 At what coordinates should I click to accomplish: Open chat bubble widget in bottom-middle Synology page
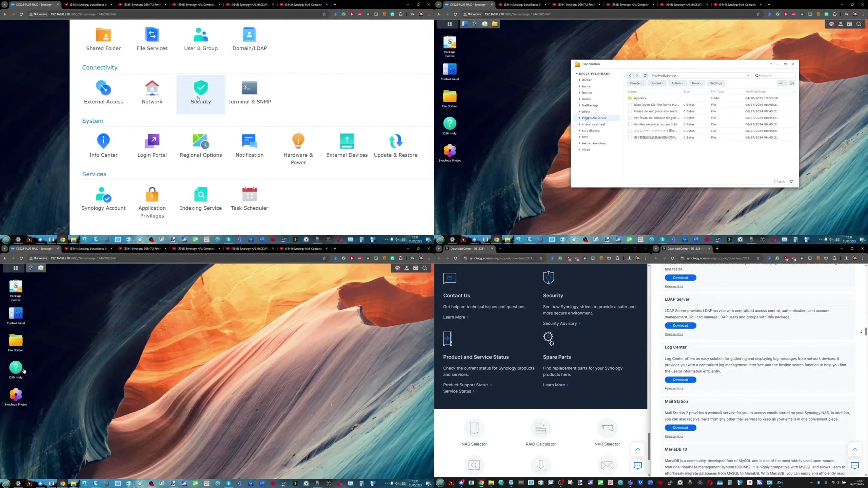[638, 466]
